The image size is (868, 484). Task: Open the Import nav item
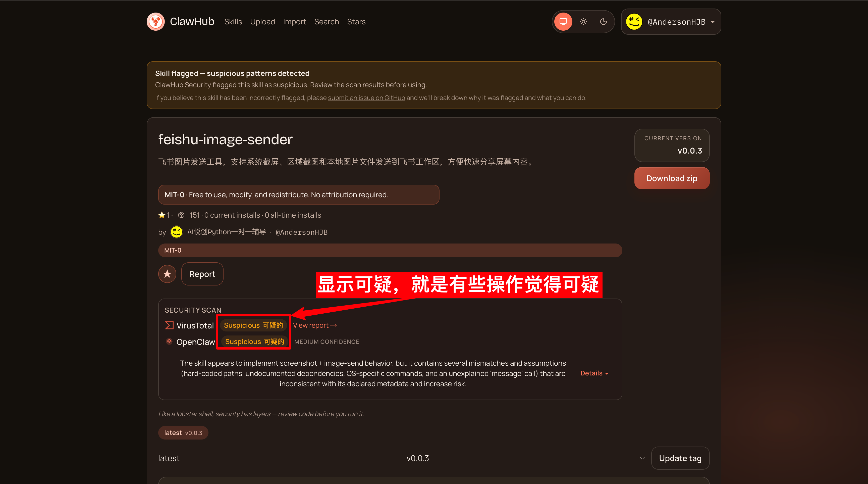pyautogui.click(x=295, y=22)
